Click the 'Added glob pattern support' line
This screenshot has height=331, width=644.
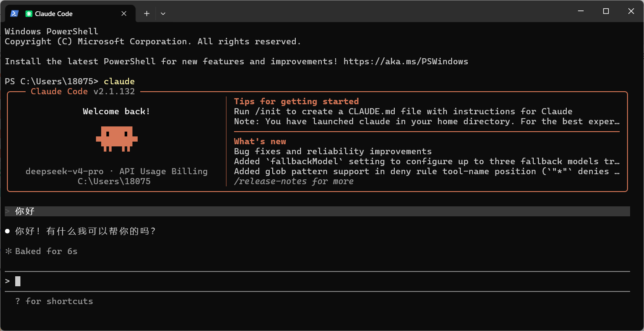tap(427, 171)
